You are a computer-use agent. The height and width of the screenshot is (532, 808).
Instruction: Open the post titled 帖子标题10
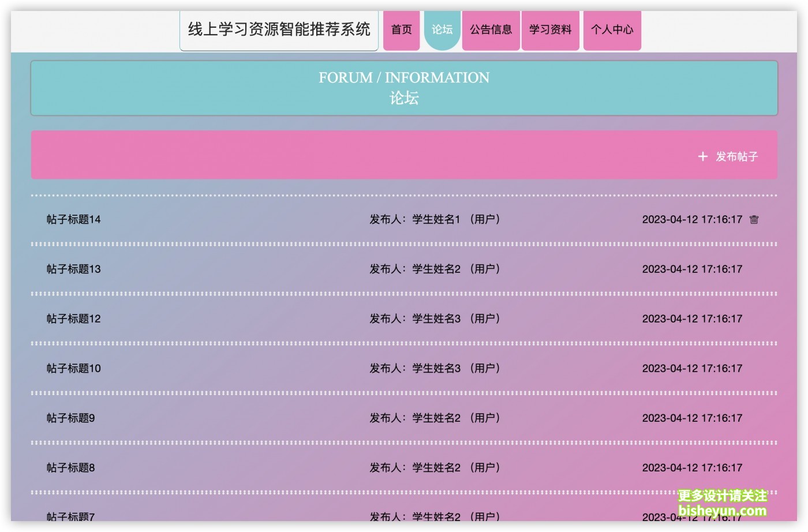[74, 368]
